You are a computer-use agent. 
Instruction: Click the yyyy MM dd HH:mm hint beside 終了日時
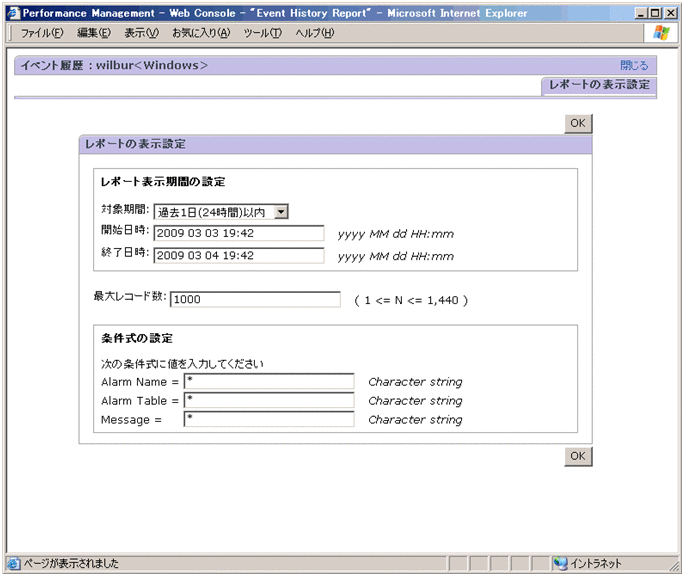click(396, 256)
